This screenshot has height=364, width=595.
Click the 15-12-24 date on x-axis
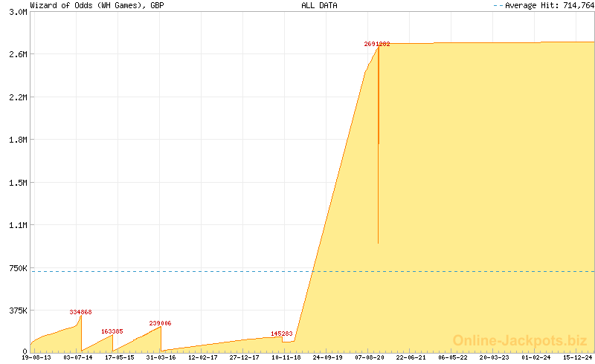pyautogui.click(x=577, y=357)
